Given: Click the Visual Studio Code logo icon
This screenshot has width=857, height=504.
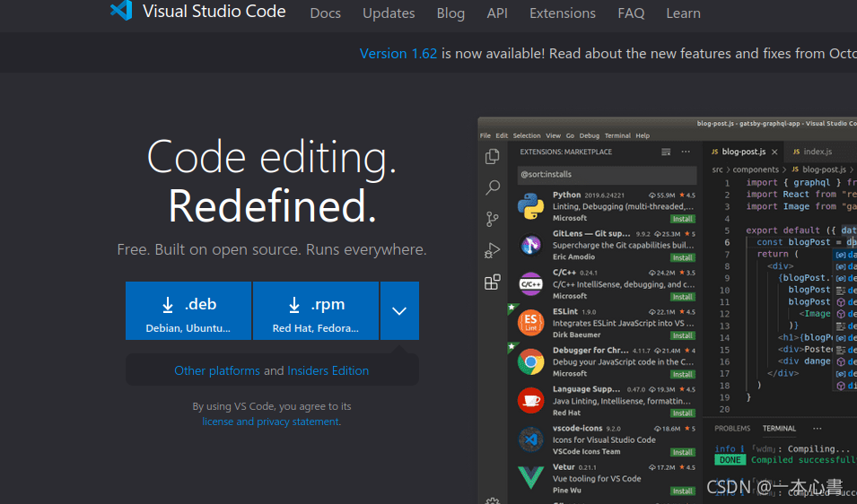Looking at the screenshot, I should [121, 10].
